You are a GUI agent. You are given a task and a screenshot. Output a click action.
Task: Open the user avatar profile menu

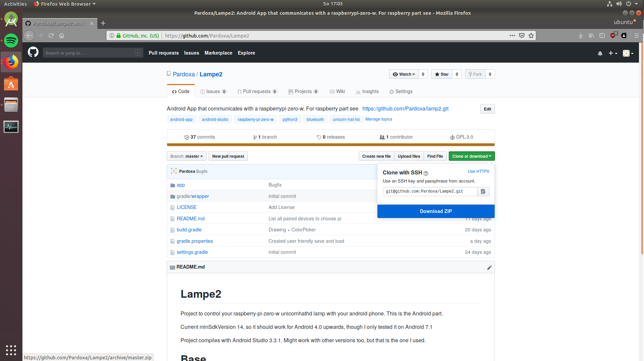[x=628, y=53]
